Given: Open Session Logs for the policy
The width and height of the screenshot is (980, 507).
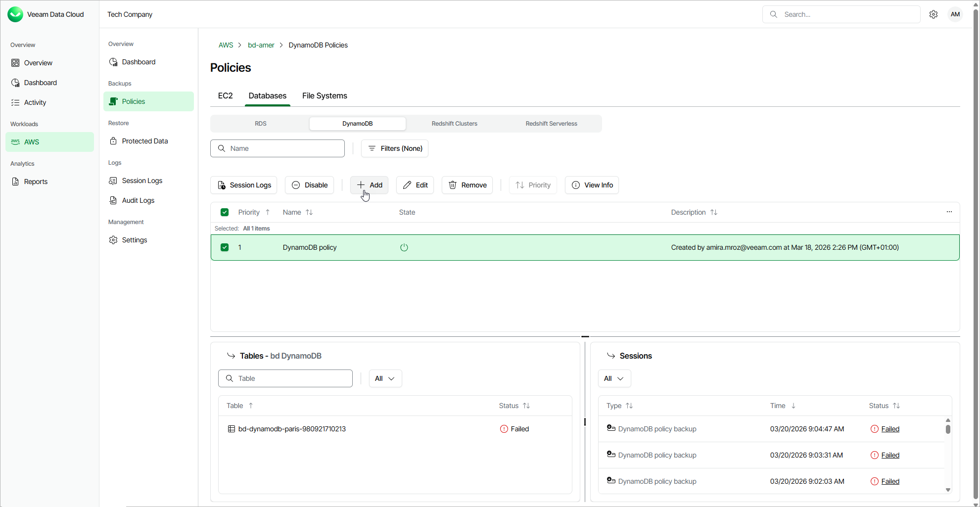Looking at the screenshot, I should (244, 185).
